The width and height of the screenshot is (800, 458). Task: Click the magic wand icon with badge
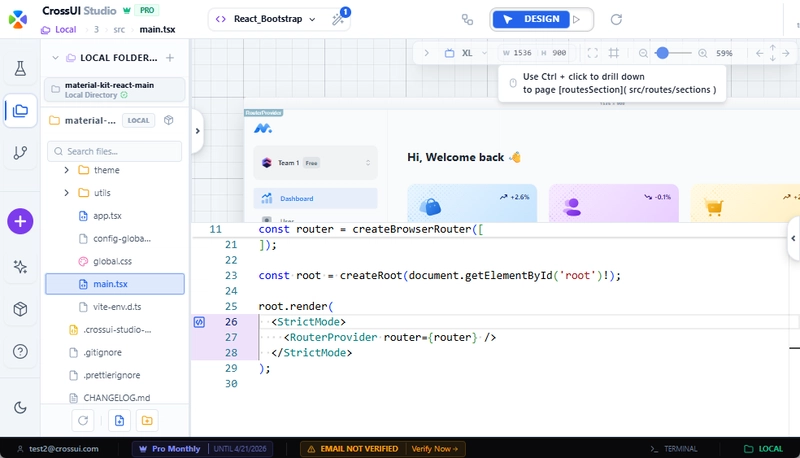point(338,19)
